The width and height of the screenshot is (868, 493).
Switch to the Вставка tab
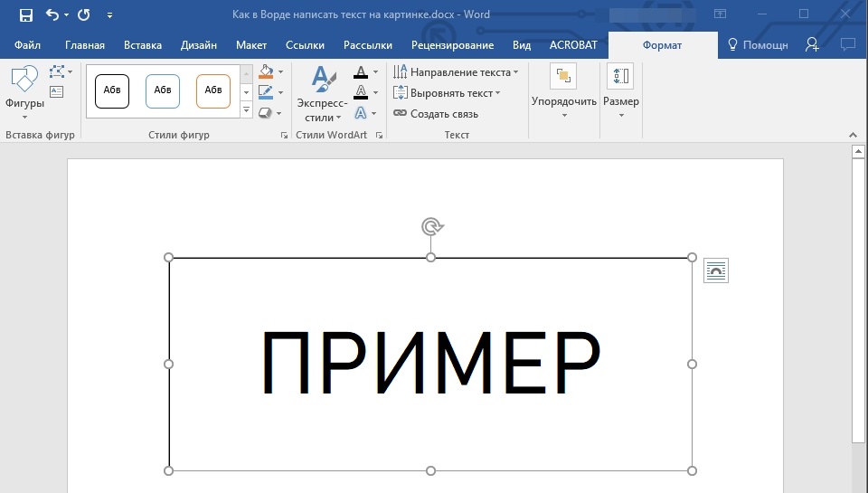coord(143,45)
